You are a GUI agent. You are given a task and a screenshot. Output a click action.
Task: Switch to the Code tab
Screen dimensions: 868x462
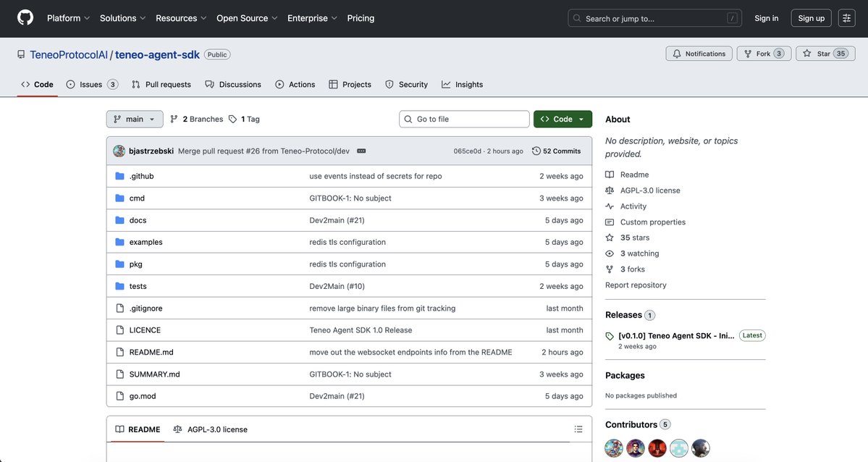click(x=37, y=84)
